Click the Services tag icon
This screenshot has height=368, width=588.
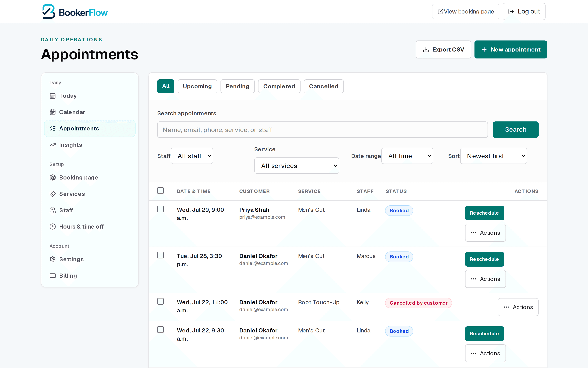coord(53,194)
